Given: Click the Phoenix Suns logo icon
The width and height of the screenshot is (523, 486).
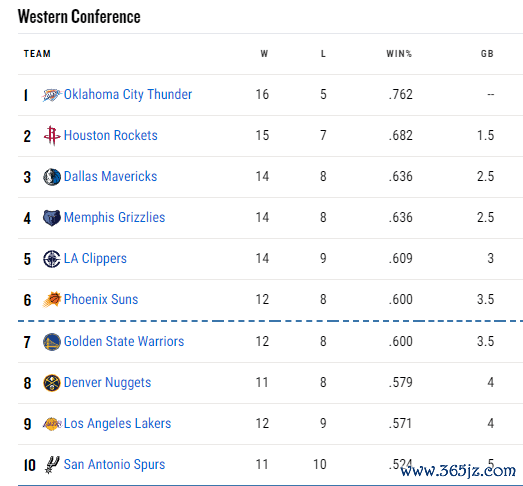Looking at the screenshot, I should click(x=52, y=299).
